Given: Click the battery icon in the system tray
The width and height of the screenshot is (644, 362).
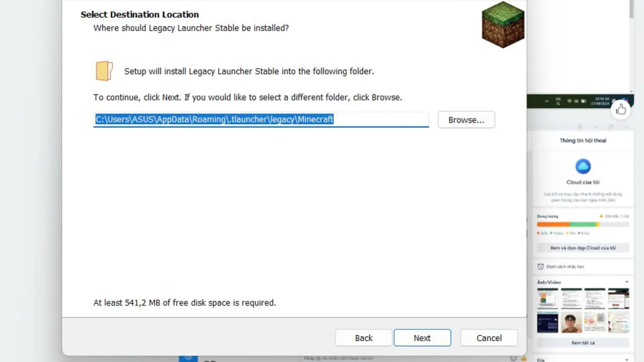Looking at the screenshot, I should click(x=584, y=101).
